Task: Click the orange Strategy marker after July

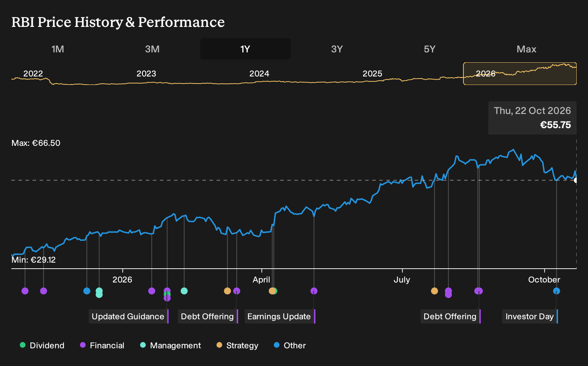Action: coord(434,291)
